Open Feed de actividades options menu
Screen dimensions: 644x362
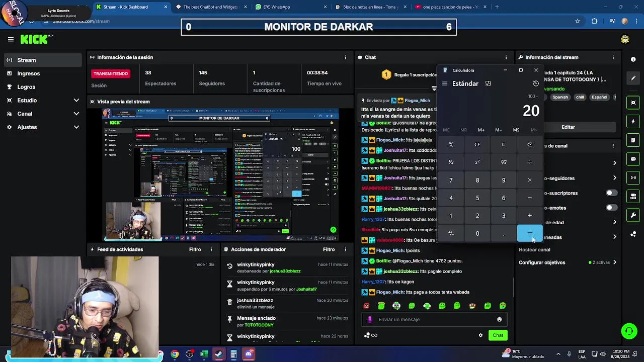212,249
